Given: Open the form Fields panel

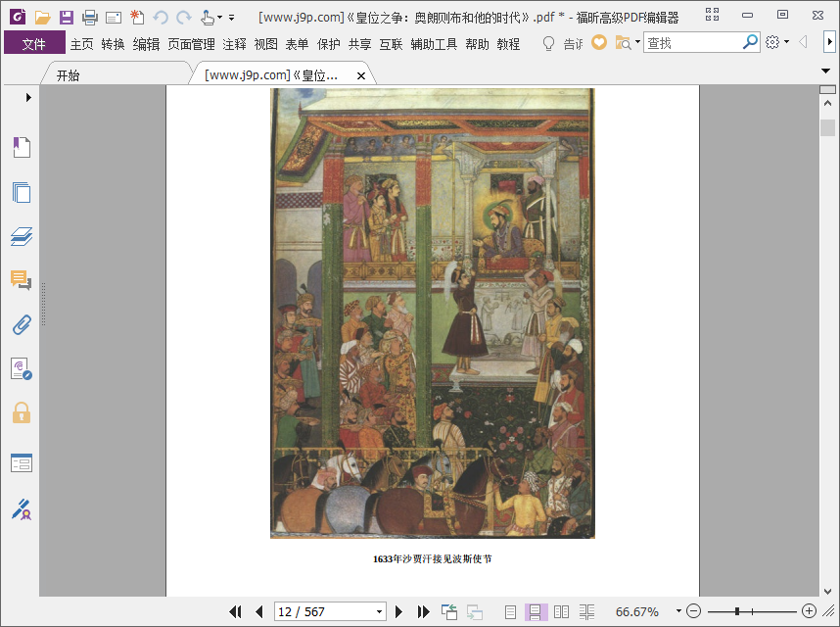Looking at the screenshot, I should click(22, 463).
